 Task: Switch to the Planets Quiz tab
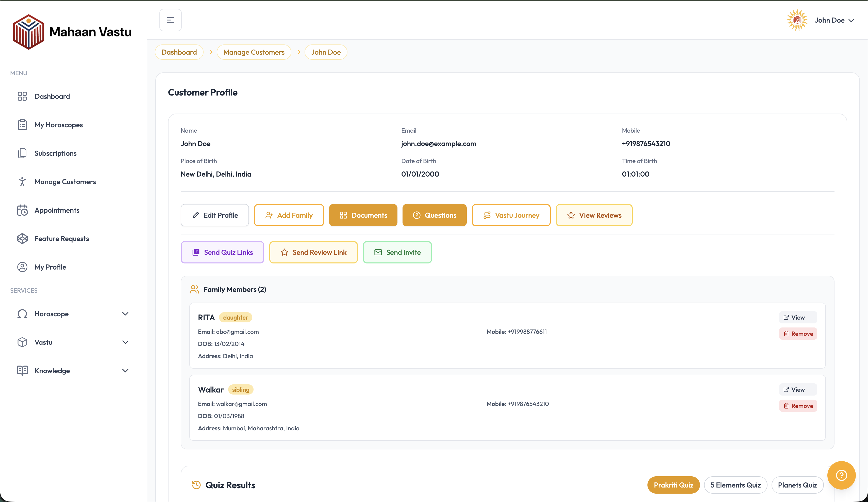point(797,485)
